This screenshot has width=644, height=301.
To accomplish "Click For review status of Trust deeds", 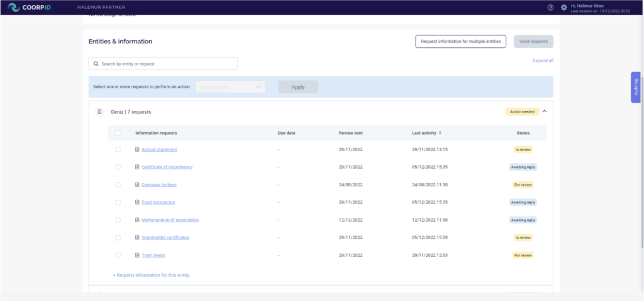I will 523,256.
